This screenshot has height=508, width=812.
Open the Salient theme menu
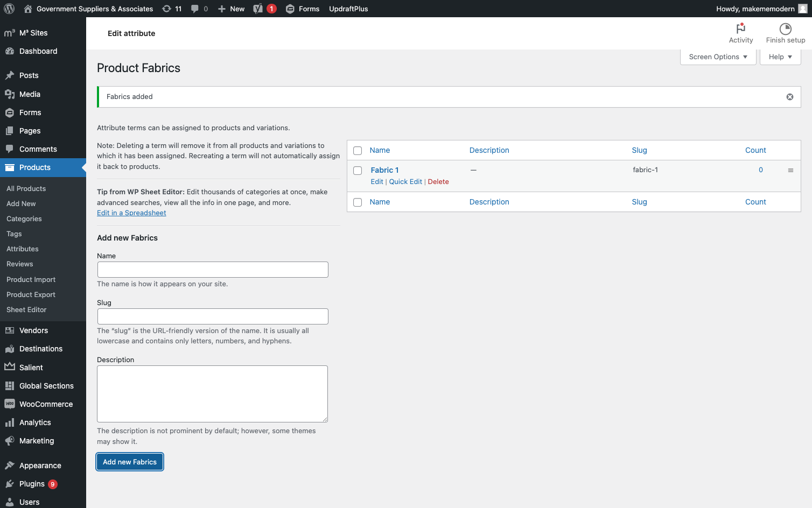point(43,368)
